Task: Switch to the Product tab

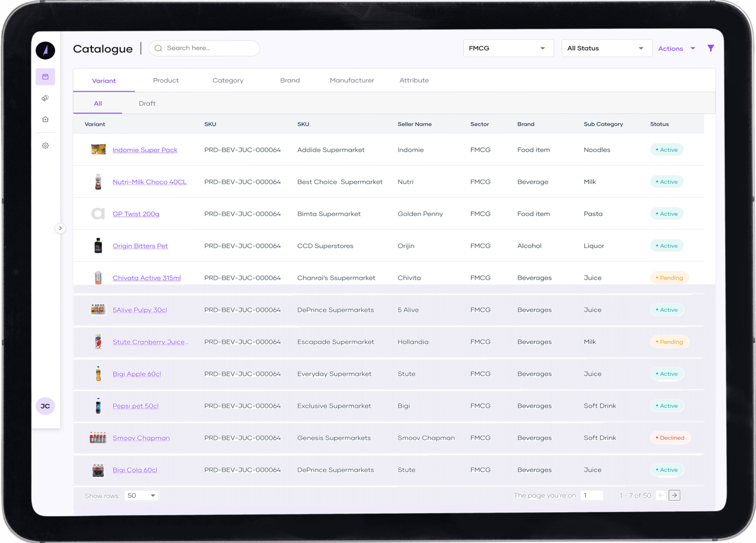Action: click(166, 80)
